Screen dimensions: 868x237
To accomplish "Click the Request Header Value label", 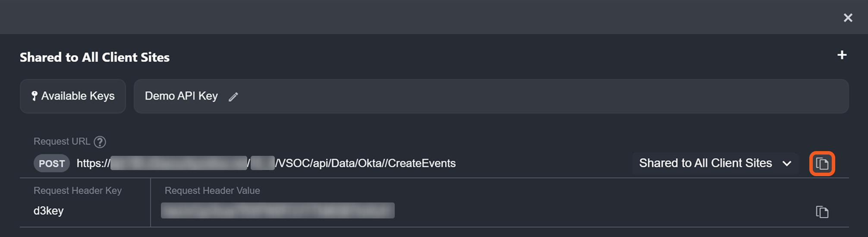I will click(212, 190).
